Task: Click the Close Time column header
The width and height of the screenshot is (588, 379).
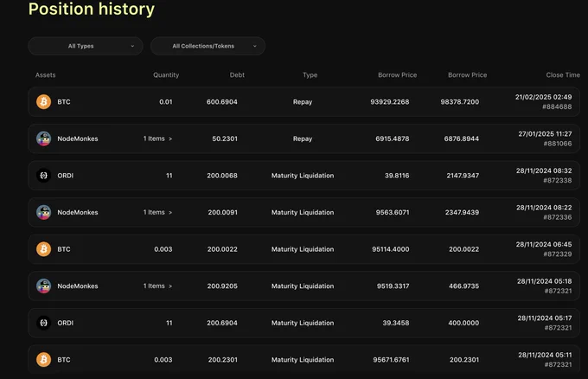Action: tap(563, 75)
